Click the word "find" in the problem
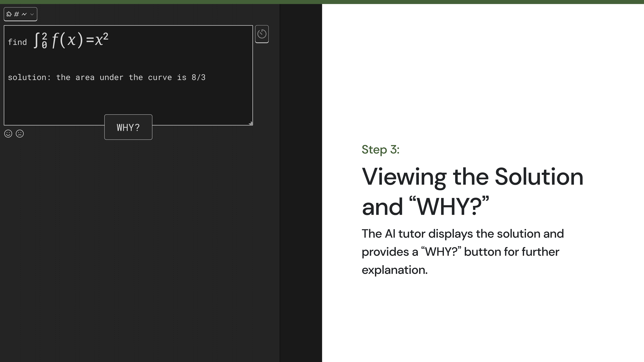 (17, 42)
